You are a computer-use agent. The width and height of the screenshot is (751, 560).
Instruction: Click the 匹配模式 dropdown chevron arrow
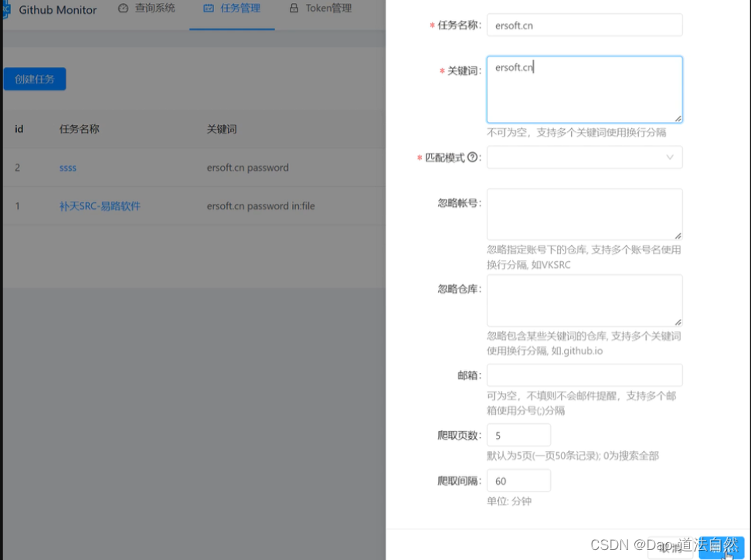670,157
